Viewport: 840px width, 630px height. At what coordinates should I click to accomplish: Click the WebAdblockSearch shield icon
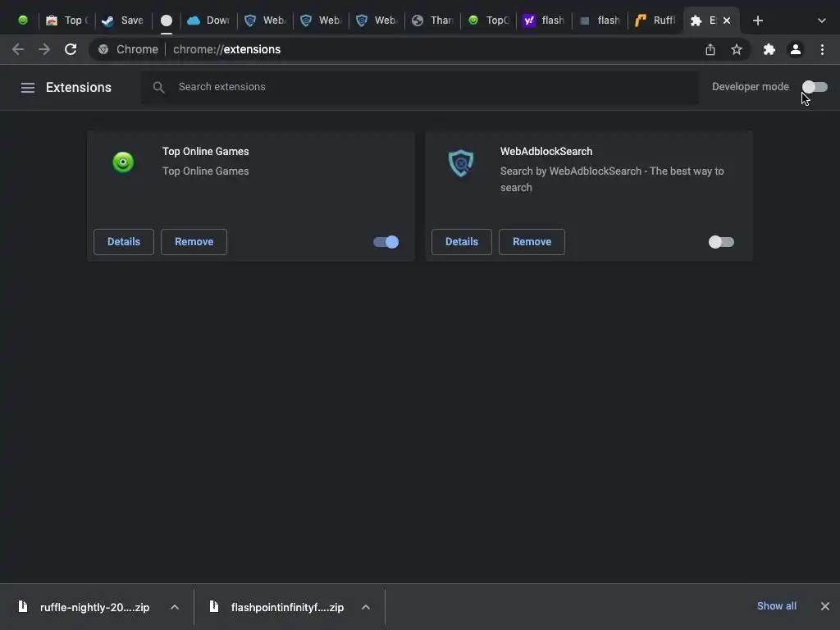tap(461, 163)
